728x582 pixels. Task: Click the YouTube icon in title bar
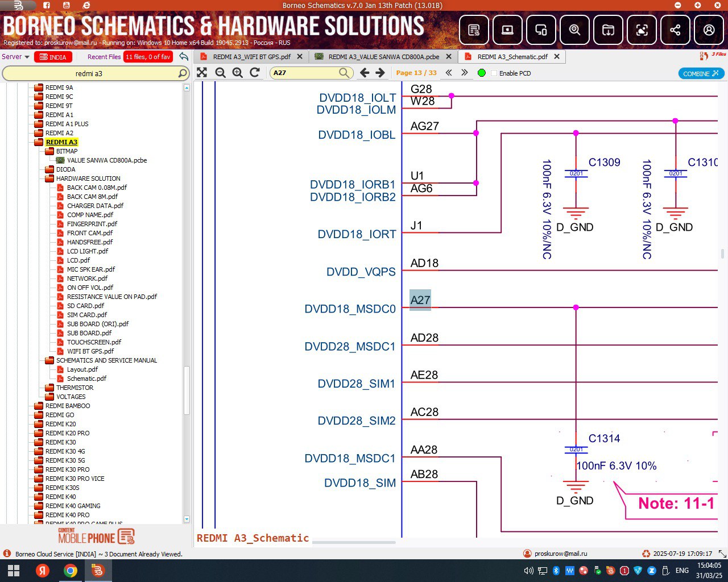tap(66, 5)
